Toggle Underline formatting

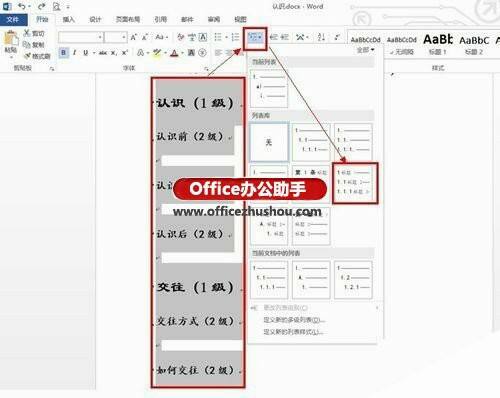pyautogui.click(x=85, y=53)
